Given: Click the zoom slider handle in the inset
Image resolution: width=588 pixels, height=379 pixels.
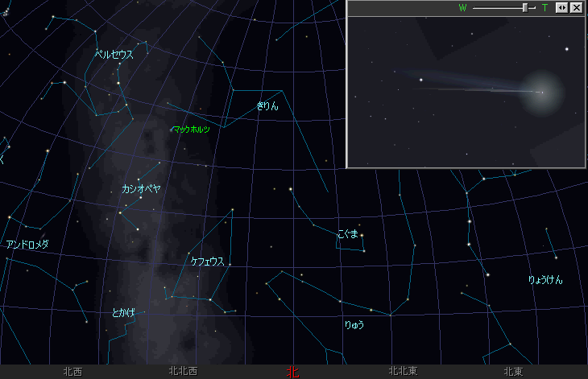Looking at the screenshot, I should [x=525, y=7].
